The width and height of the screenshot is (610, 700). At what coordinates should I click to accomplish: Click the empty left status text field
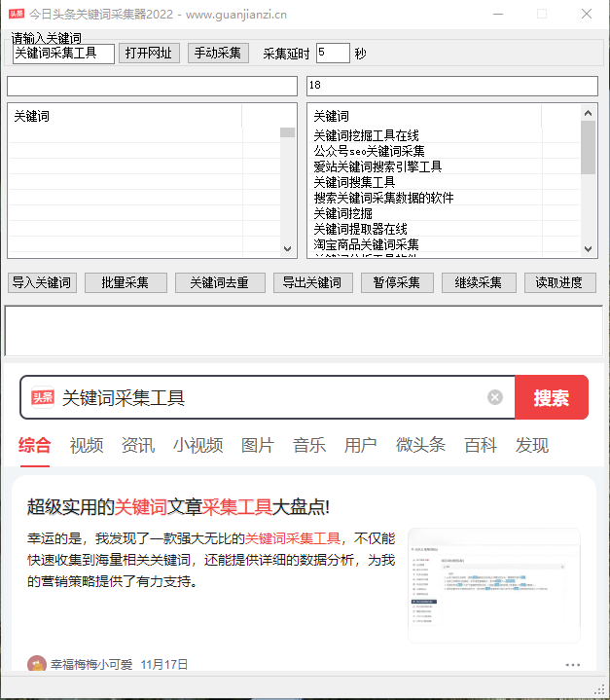[152, 86]
